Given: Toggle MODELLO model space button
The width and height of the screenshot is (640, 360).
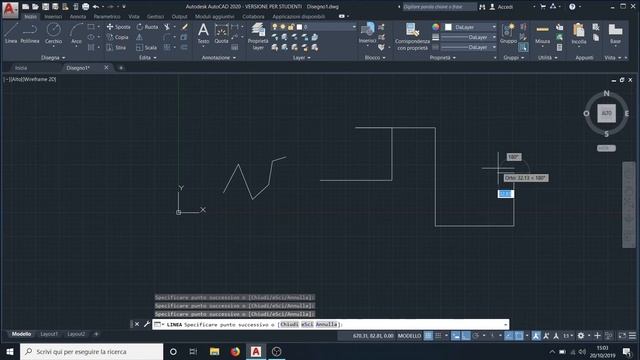Looking at the screenshot, I should (x=409, y=336).
